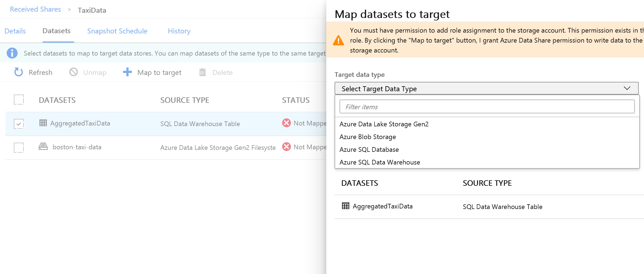644x274 pixels.
Task: Click SQL Data Warehouse Table text in main list
Action: (x=200, y=124)
